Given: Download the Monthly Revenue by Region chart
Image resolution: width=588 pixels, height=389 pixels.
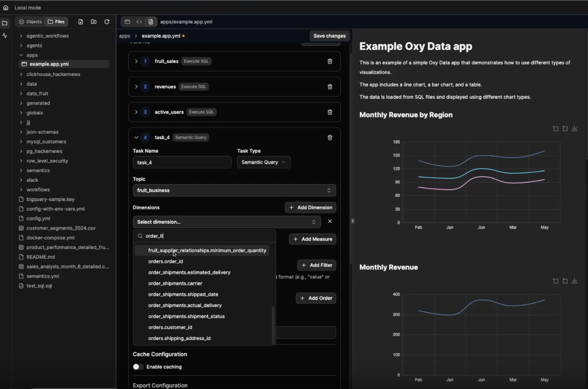Looking at the screenshot, I should click(x=574, y=129).
